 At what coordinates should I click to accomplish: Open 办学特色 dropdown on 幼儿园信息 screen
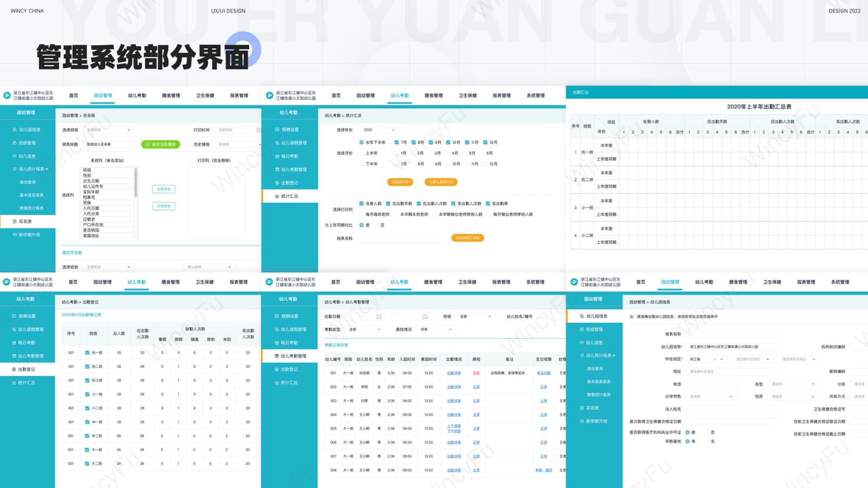pos(711,396)
